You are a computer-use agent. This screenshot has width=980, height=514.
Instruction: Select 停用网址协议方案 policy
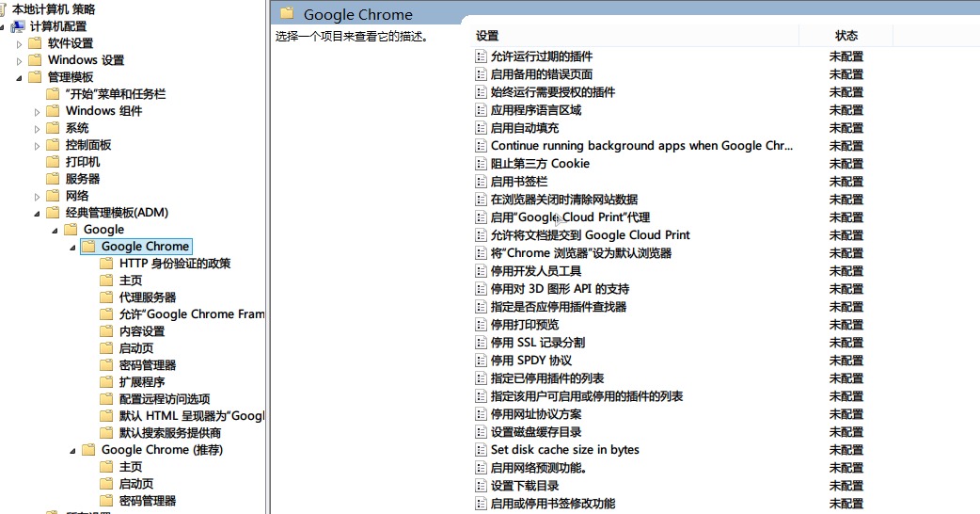536,414
